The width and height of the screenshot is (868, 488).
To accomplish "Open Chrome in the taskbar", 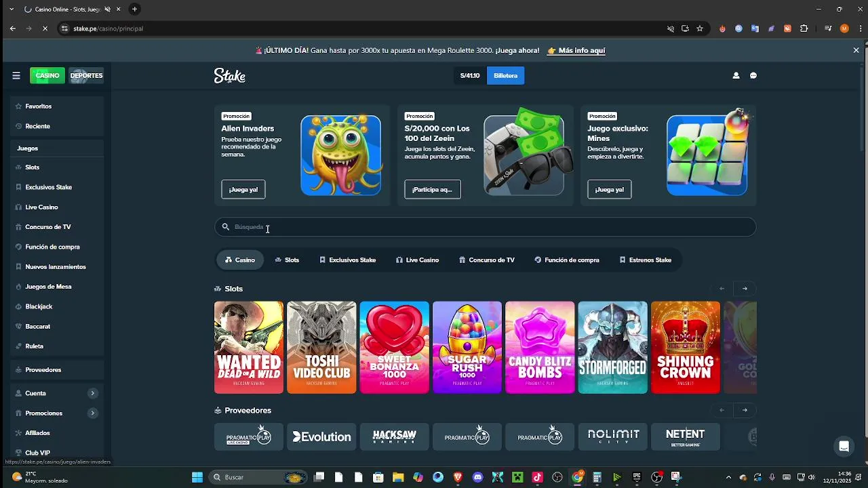I will (x=577, y=477).
